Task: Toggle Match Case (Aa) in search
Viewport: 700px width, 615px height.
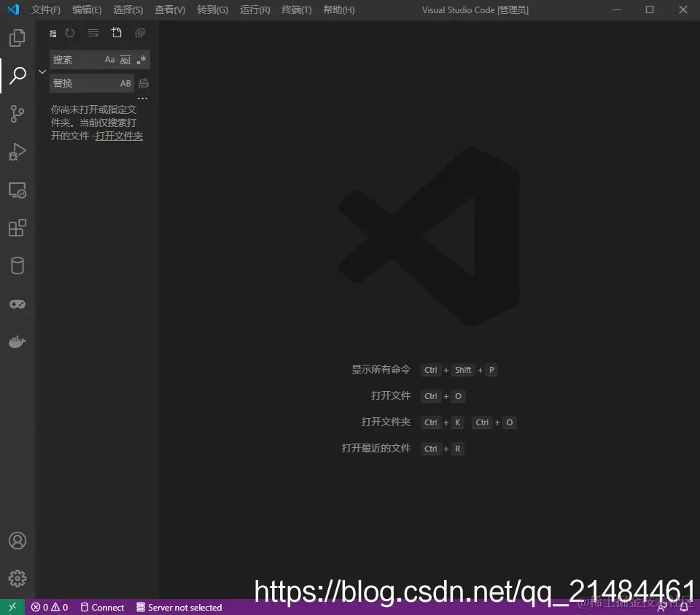Action: click(109, 60)
